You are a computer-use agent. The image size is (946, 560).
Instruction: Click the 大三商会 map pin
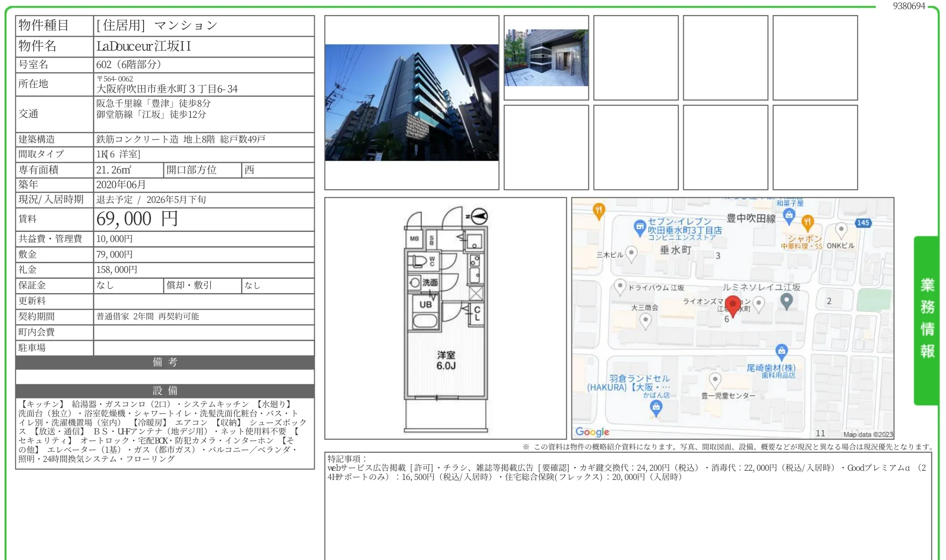point(646,320)
